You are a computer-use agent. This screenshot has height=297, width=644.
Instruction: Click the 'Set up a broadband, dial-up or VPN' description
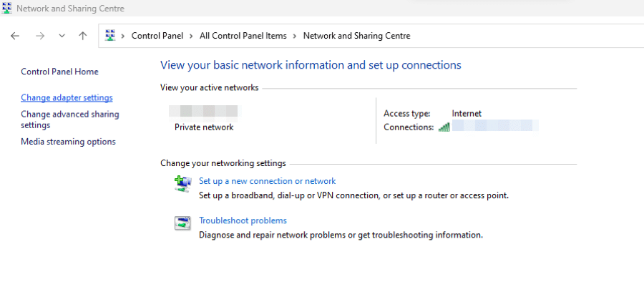click(353, 195)
